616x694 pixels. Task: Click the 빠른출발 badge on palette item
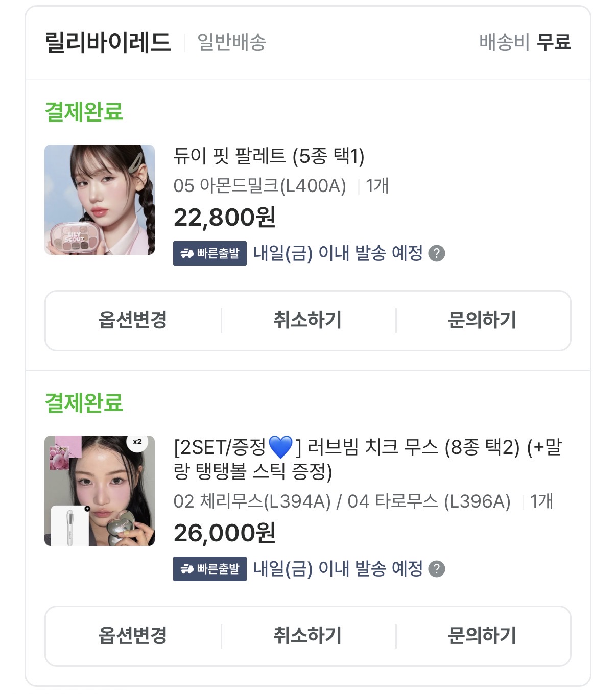(209, 253)
